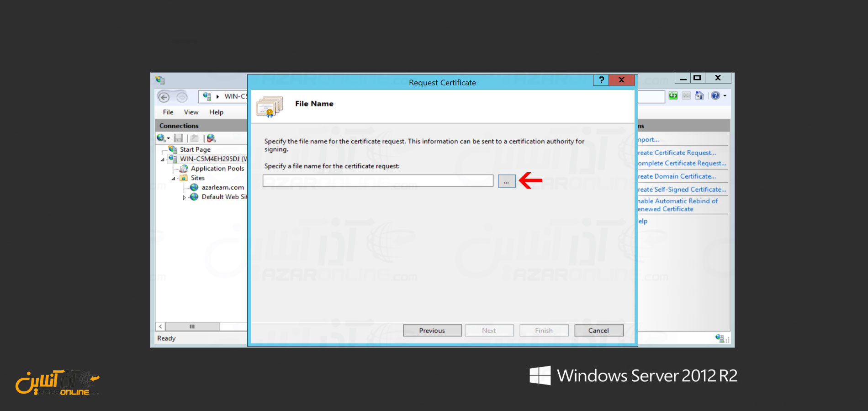Viewport: 868px width, 411px height.
Task: Click the Connections pane horizontal scrollbar
Action: click(x=192, y=327)
